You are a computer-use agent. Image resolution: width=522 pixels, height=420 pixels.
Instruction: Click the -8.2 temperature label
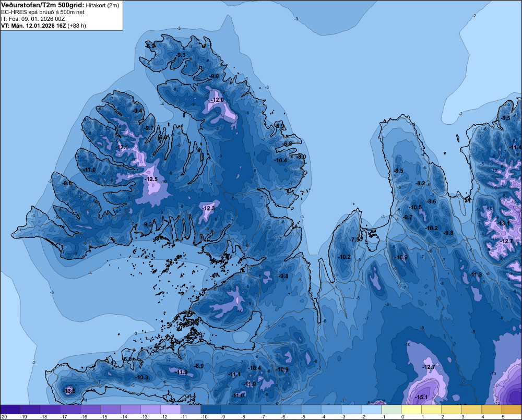[x=420, y=183]
